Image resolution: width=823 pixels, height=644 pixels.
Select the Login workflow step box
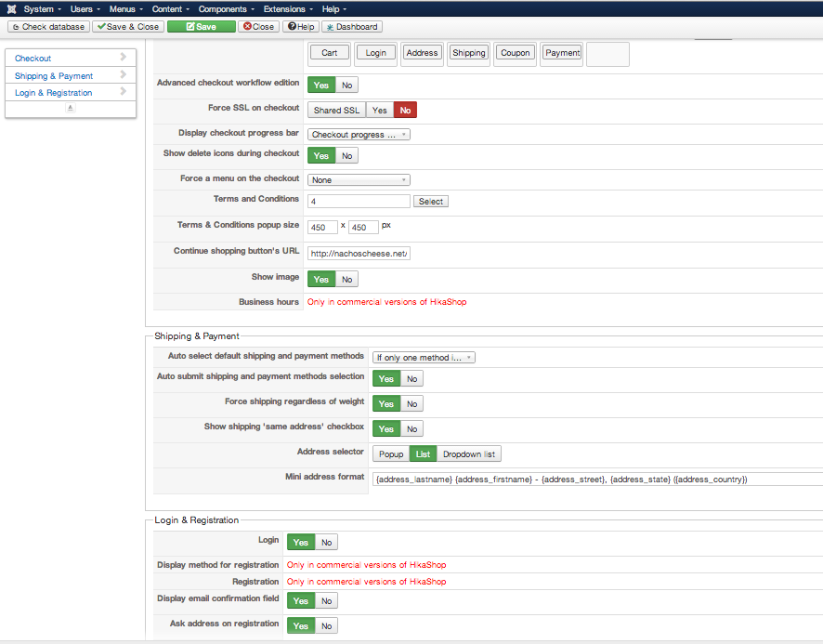coord(376,53)
